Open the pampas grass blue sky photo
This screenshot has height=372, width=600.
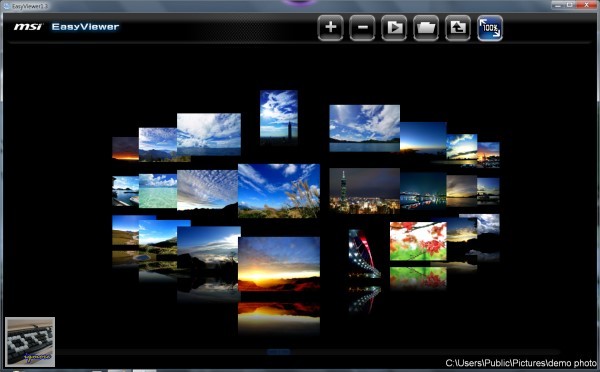279,191
